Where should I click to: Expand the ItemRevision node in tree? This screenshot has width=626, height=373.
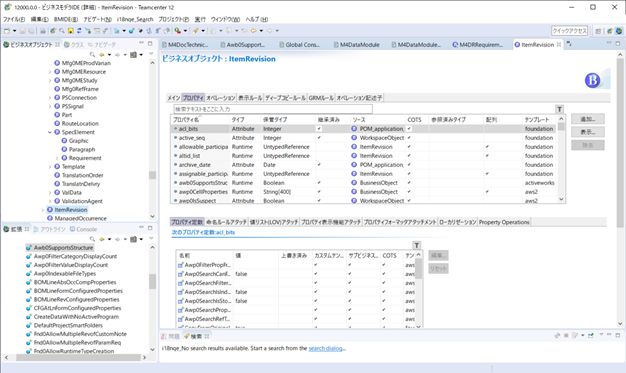coord(42,210)
